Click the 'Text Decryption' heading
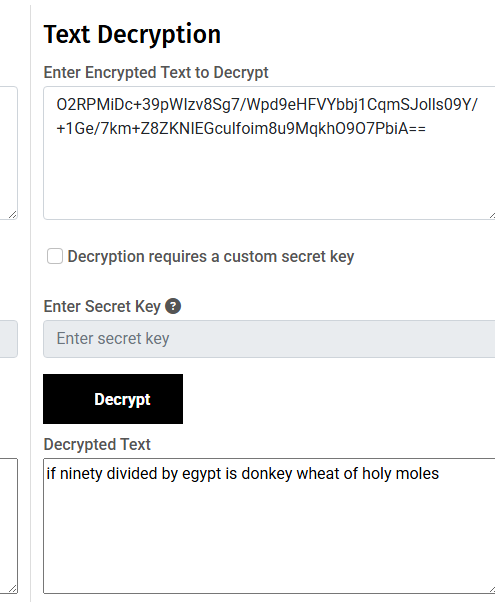495x616 pixels. (132, 35)
